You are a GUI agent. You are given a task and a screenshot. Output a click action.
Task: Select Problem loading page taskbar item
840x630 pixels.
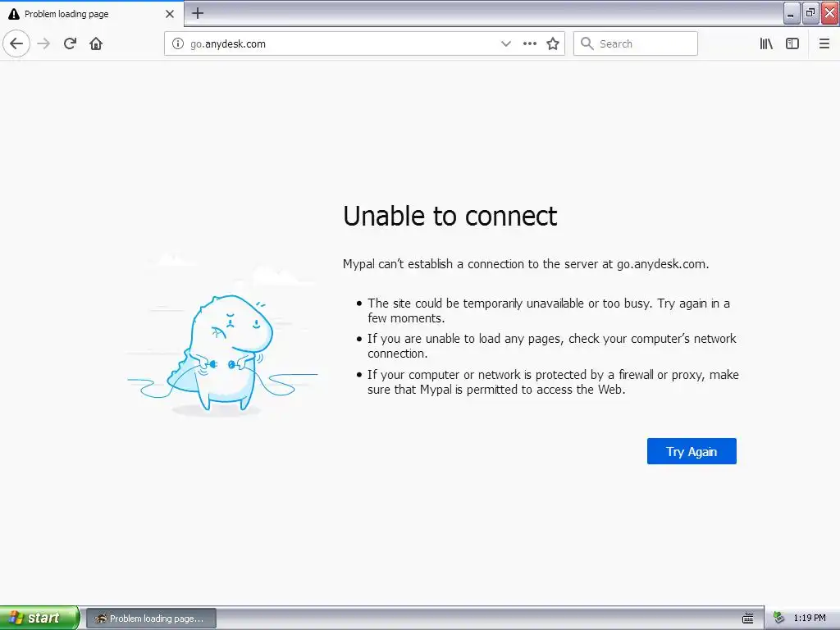(x=151, y=619)
